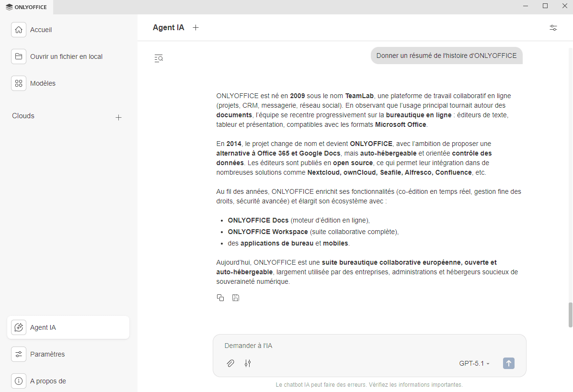This screenshot has height=392, width=573.
Task: Select Ouvrir un fichier en local
Action: 66,56
